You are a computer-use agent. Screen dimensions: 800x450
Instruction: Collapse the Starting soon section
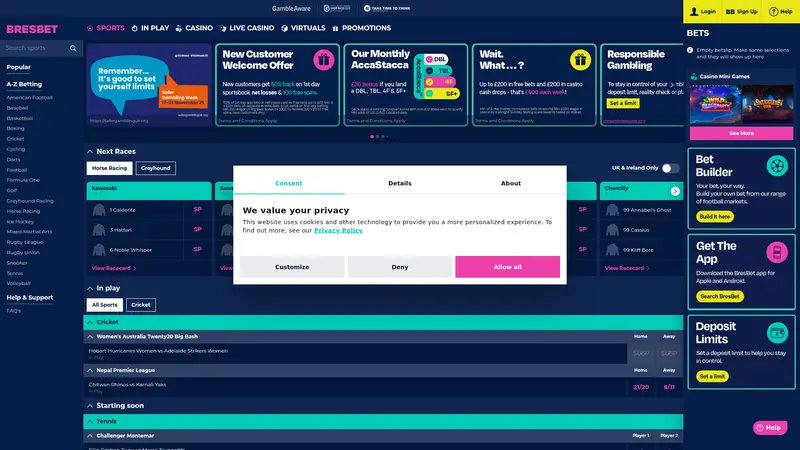90,406
